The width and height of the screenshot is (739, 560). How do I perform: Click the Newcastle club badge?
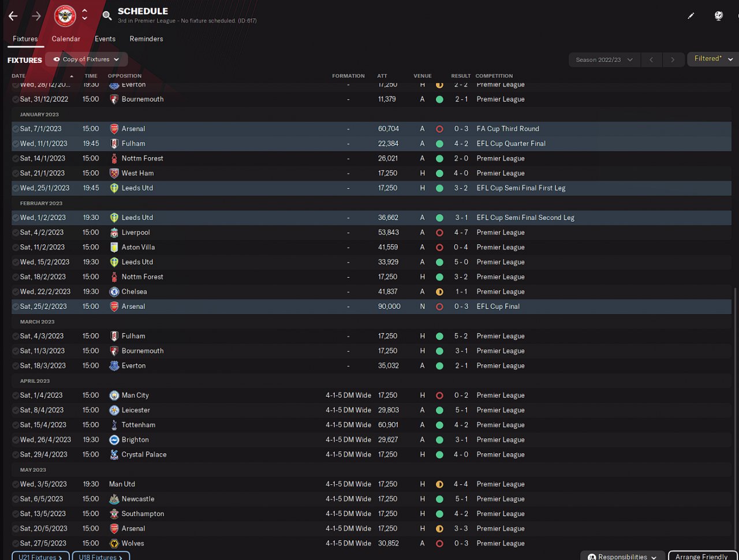[114, 499]
